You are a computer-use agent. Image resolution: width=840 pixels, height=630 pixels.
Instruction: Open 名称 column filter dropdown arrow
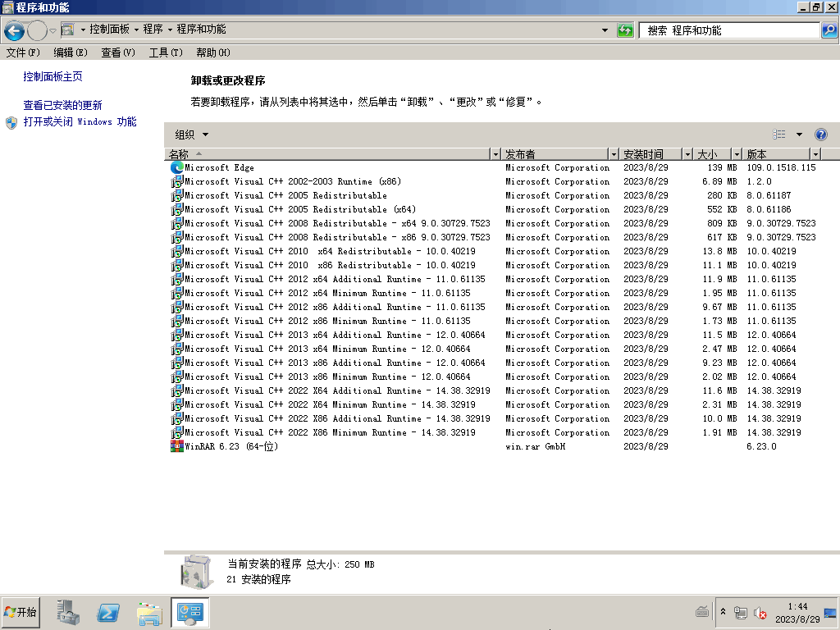click(495, 154)
